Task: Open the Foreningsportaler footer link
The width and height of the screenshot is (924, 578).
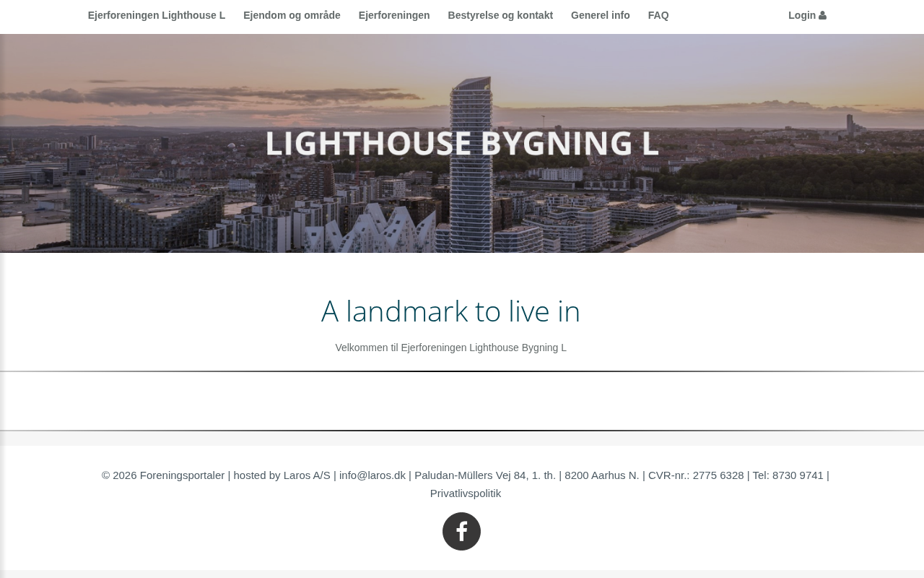Action: click(182, 475)
